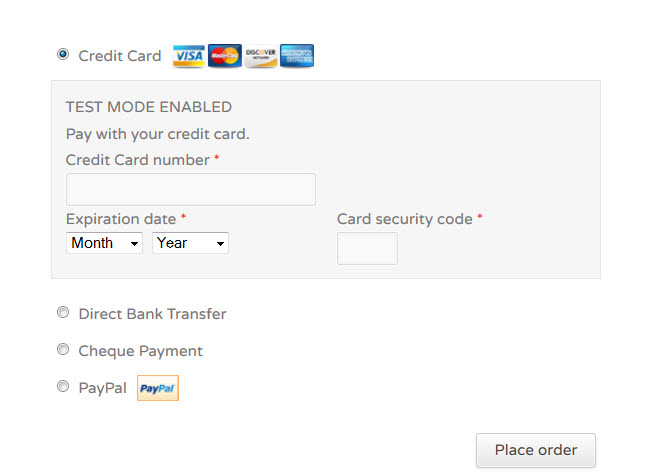Open the expiration Year dropdown
This screenshot has width=647, height=476.
click(x=190, y=243)
